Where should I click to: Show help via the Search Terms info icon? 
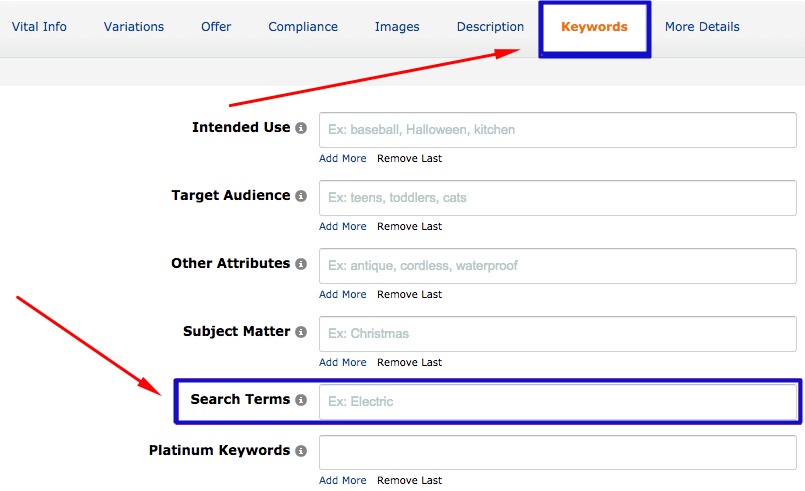coord(301,400)
